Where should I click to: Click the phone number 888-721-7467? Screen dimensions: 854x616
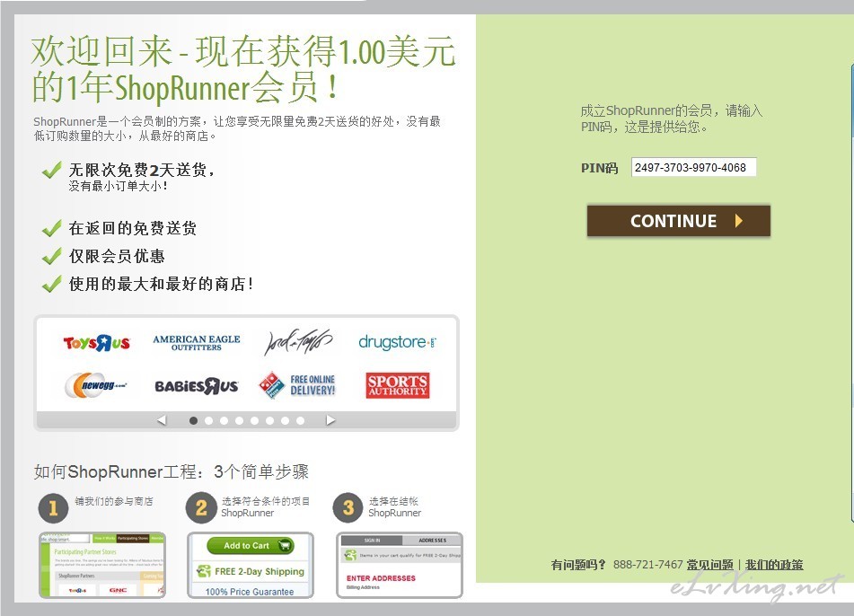[647, 565]
